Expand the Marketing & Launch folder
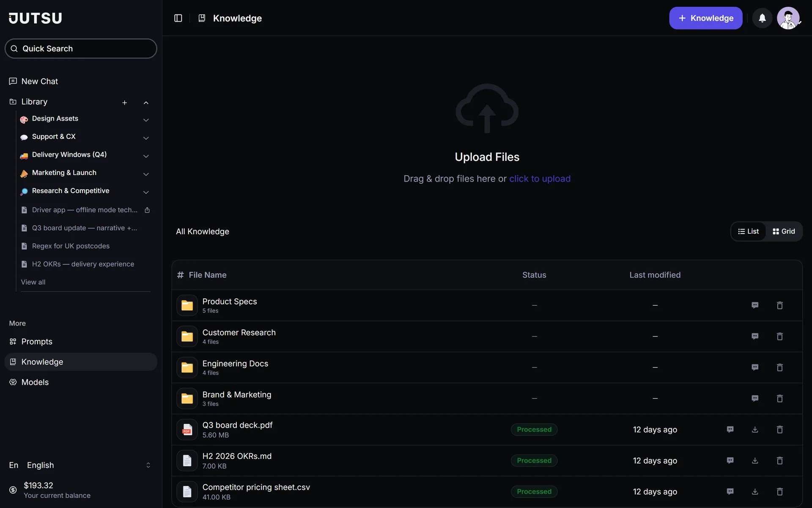This screenshot has width=812, height=508. 146,174
